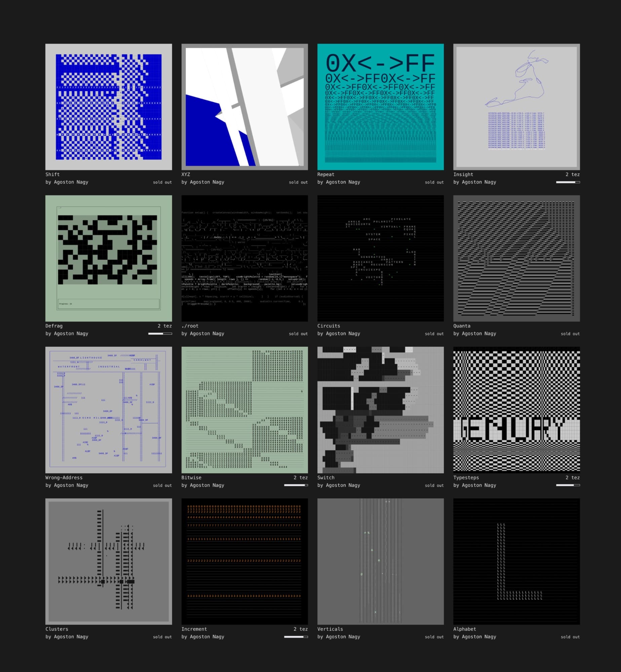Open the Alphabet artwork page

coord(464,629)
